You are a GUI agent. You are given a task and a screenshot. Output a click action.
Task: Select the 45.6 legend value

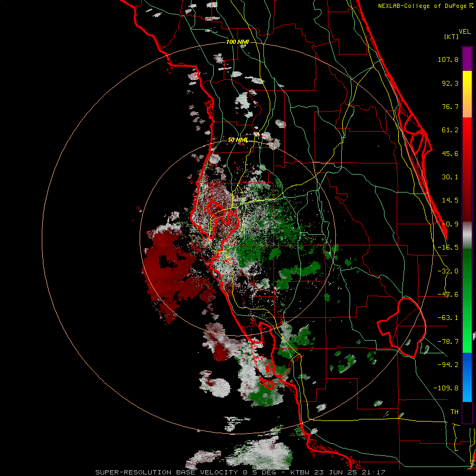point(450,153)
